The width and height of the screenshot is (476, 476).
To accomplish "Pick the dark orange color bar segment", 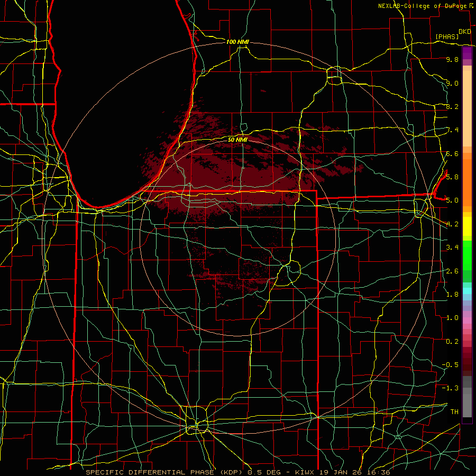I will pyautogui.click(x=467, y=182).
